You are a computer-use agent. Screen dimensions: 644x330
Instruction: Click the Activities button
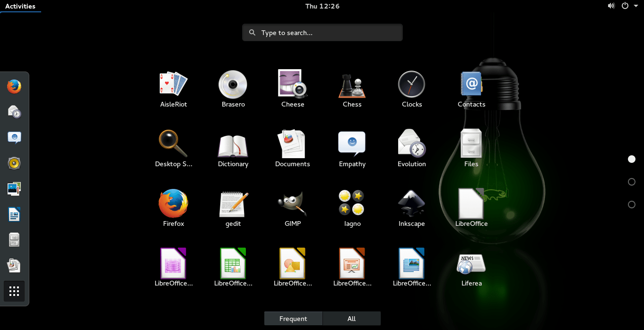point(20,6)
